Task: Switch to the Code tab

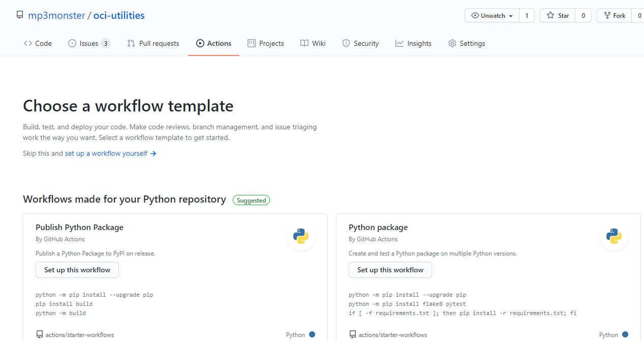Action: click(x=38, y=43)
